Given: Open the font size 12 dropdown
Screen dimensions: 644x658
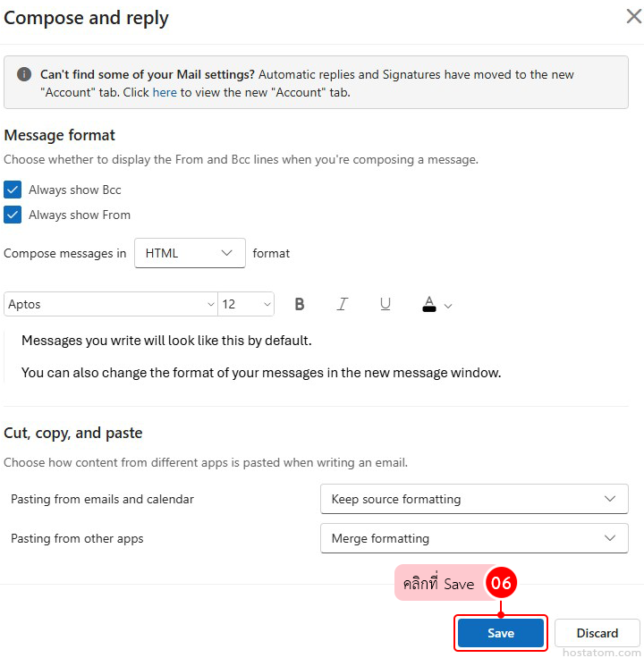Looking at the screenshot, I should click(246, 304).
